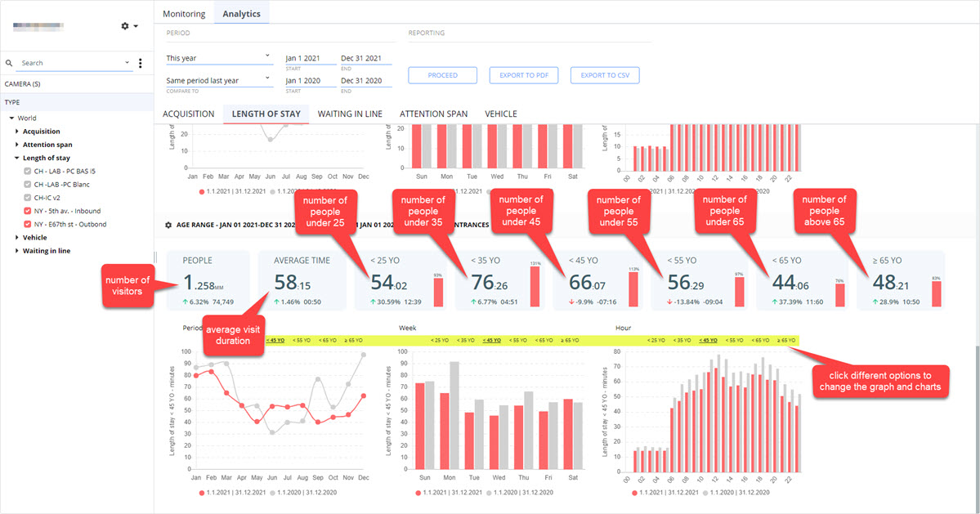Screen dimensions: 980x514
Task: Click the camera search input field
Action: click(72, 63)
